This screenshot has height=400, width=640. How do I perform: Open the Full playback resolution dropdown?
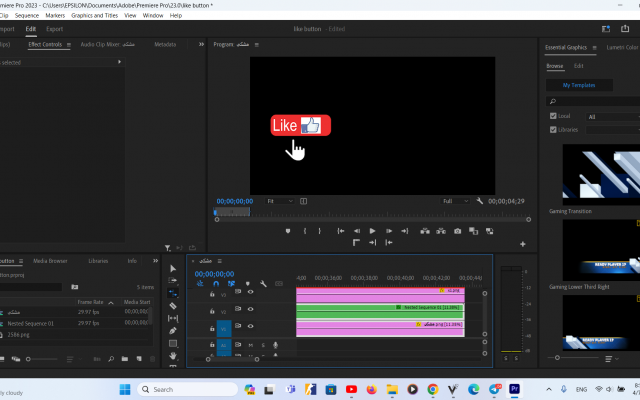point(455,201)
